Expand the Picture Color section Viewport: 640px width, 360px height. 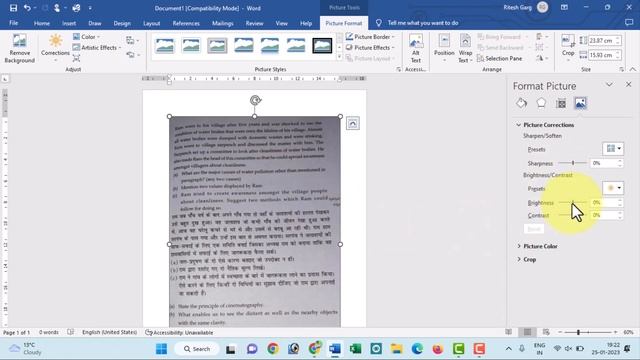pos(519,246)
